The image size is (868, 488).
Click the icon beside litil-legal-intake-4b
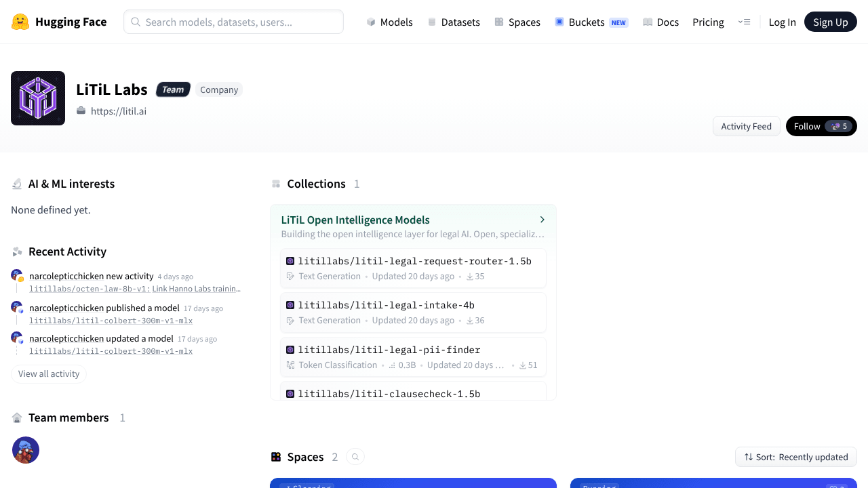290,305
